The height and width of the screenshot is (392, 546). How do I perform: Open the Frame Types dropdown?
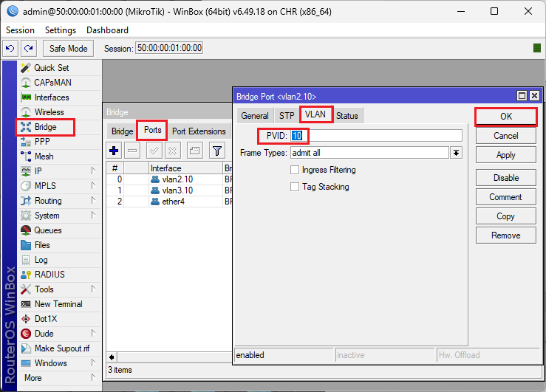tap(456, 153)
